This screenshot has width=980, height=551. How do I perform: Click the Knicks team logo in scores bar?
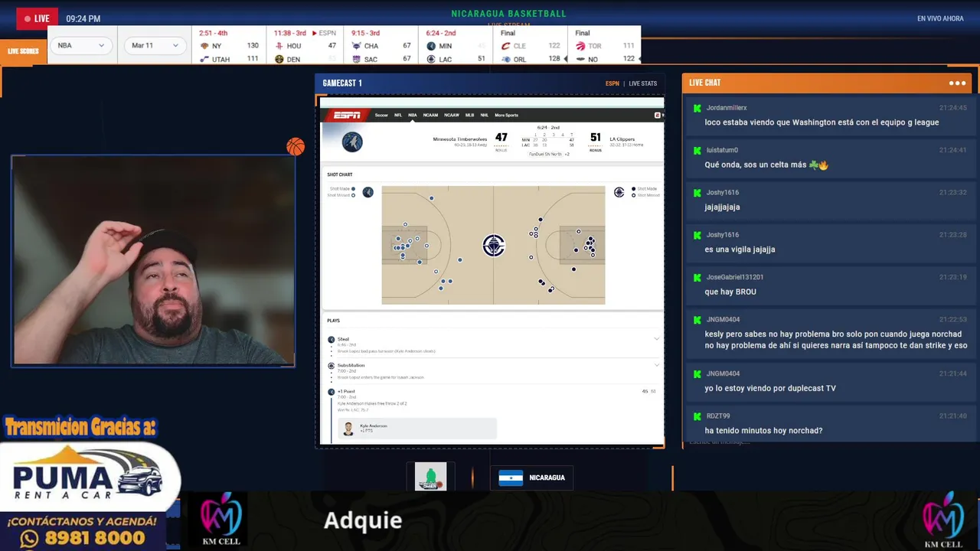point(204,46)
